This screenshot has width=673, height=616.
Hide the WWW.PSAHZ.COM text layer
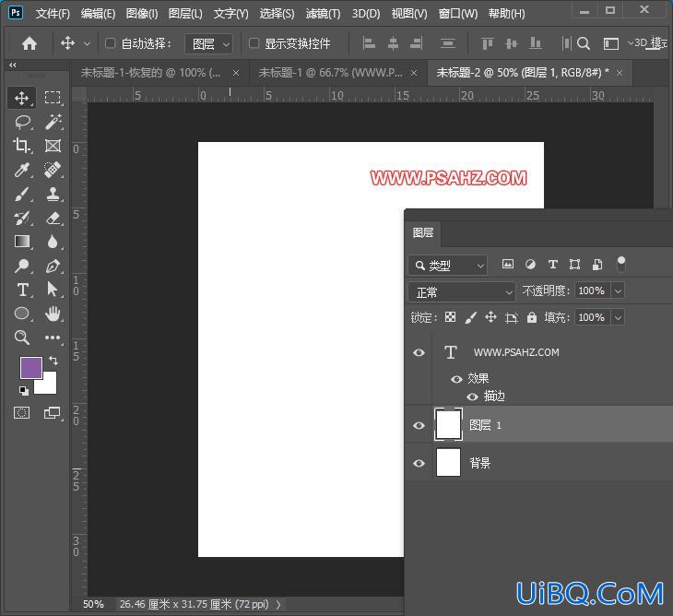419,353
